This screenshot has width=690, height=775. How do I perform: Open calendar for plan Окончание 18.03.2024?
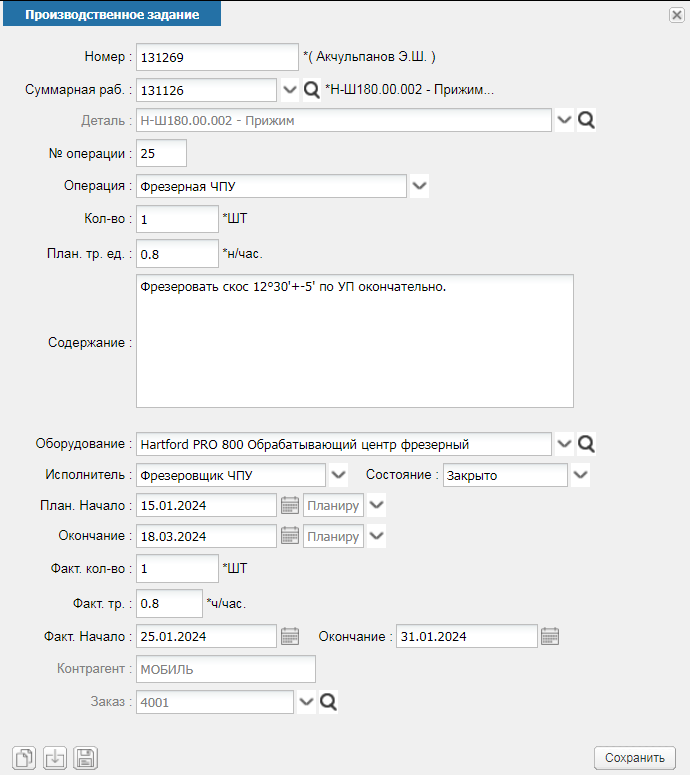click(290, 536)
